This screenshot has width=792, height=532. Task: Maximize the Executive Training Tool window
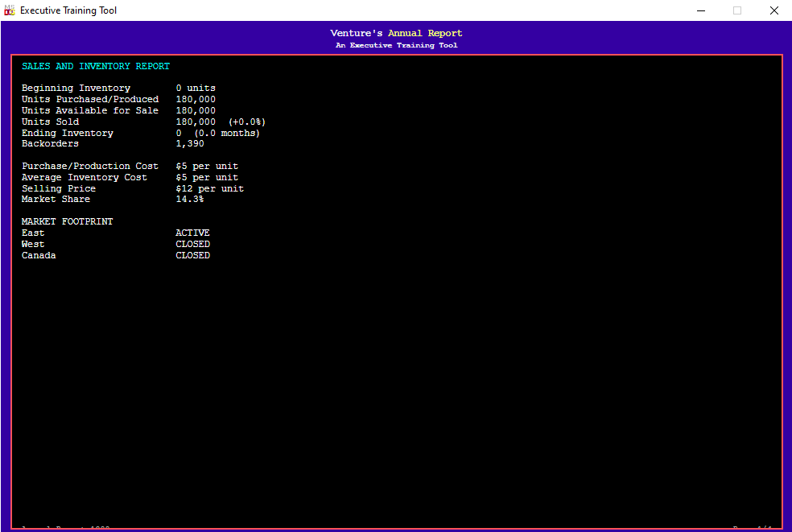737,10
